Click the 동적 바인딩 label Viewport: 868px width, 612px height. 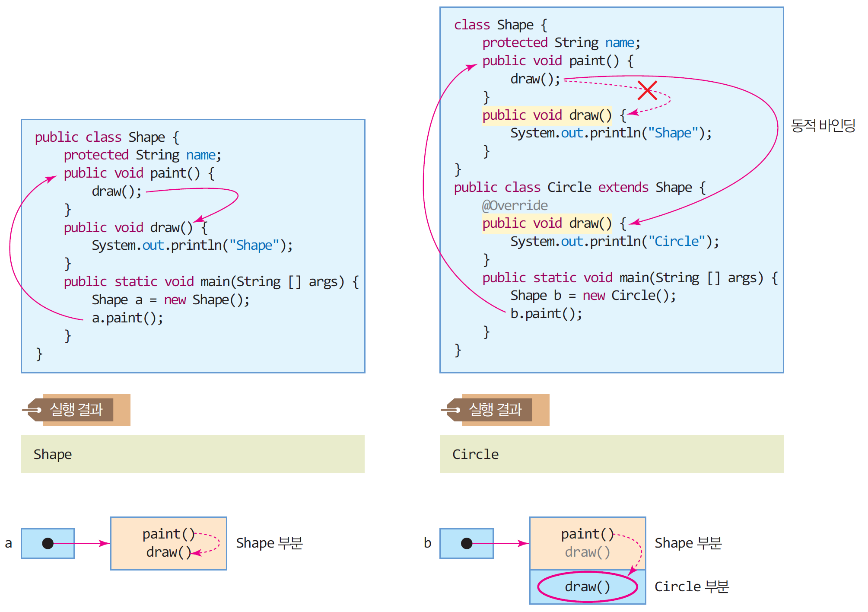point(823,126)
